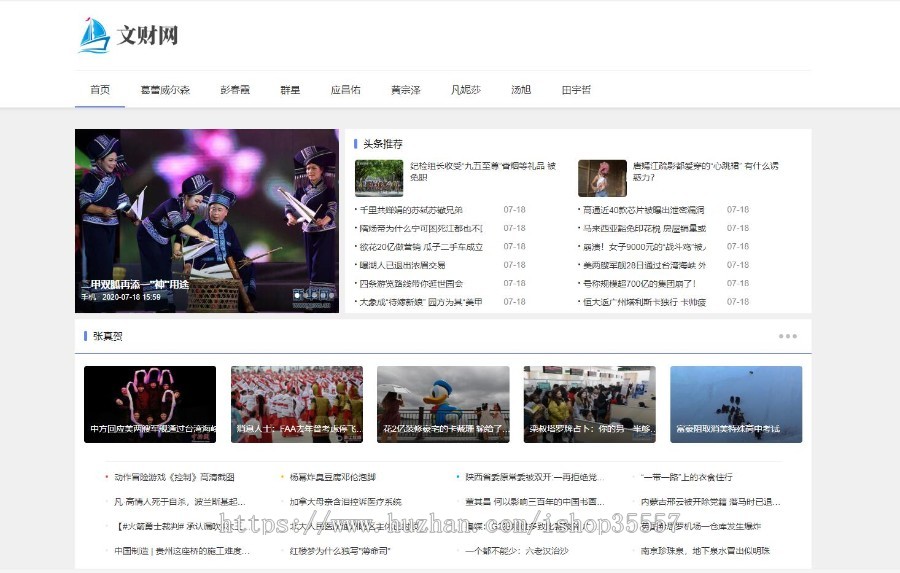Image resolution: width=900 pixels, height=573 pixels.
Task: Open the article 千里共婵娟的苏轼苏辙兄弟
Action: [411, 210]
